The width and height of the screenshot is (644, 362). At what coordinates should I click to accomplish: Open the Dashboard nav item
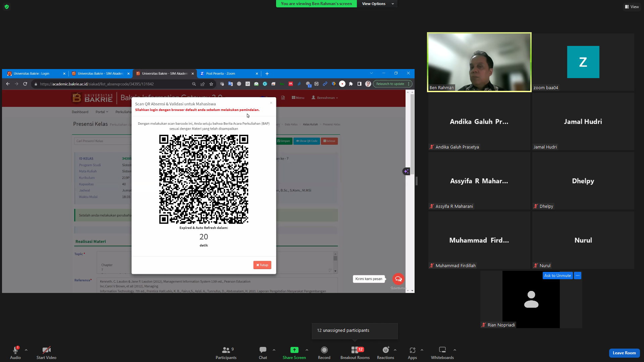coord(80,112)
